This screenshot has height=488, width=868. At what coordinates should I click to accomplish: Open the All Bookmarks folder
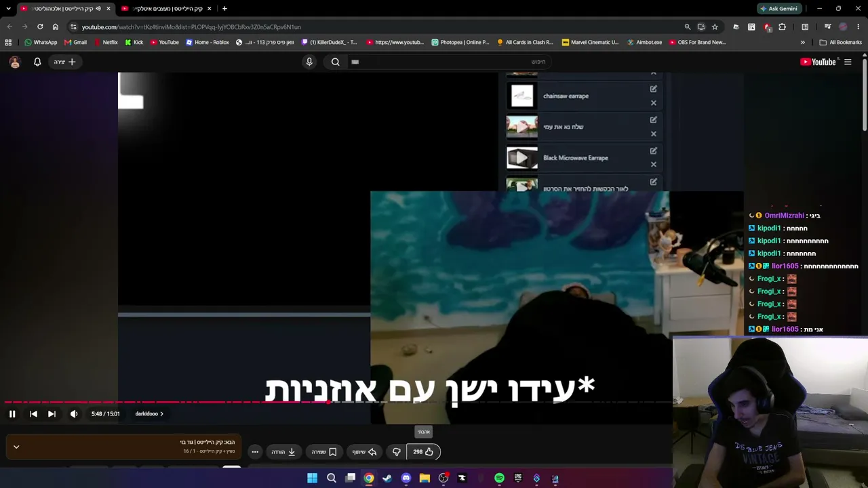click(840, 42)
